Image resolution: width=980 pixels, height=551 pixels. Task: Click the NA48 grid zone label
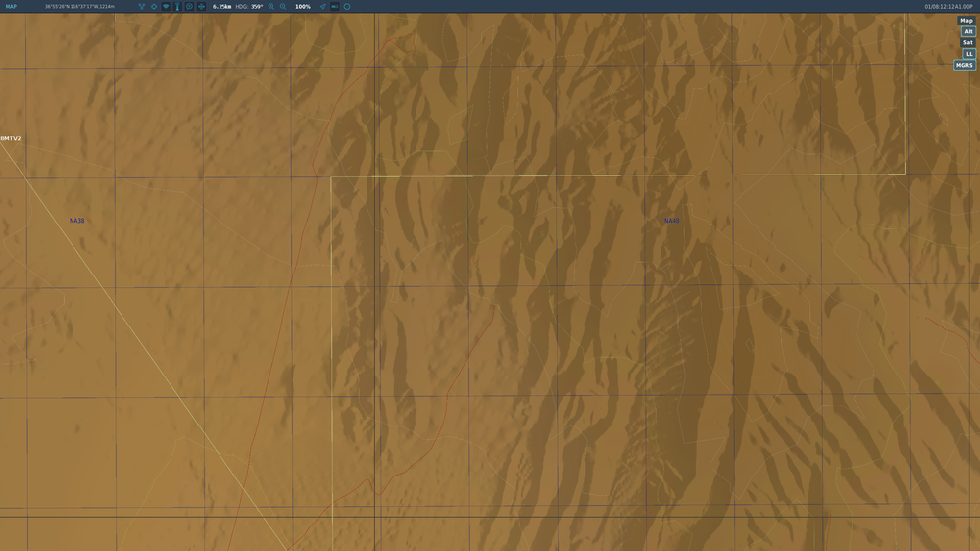click(672, 221)
